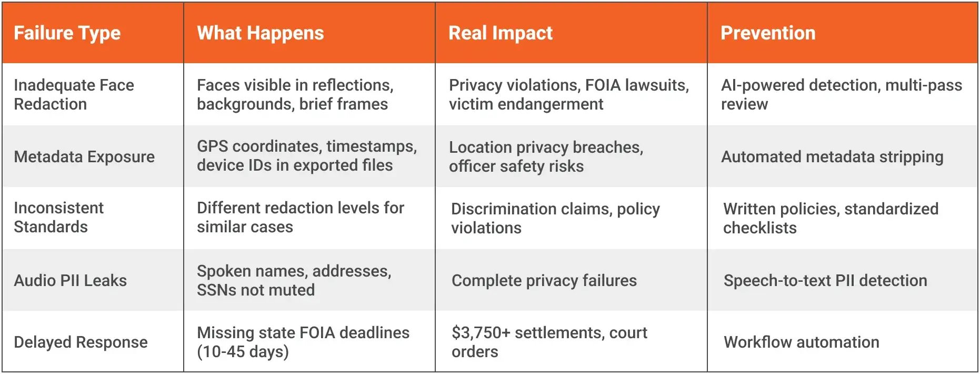Select the Audio PII Leaks cell
Viewport: 980px width, 374px height.
tap(70, 280)
